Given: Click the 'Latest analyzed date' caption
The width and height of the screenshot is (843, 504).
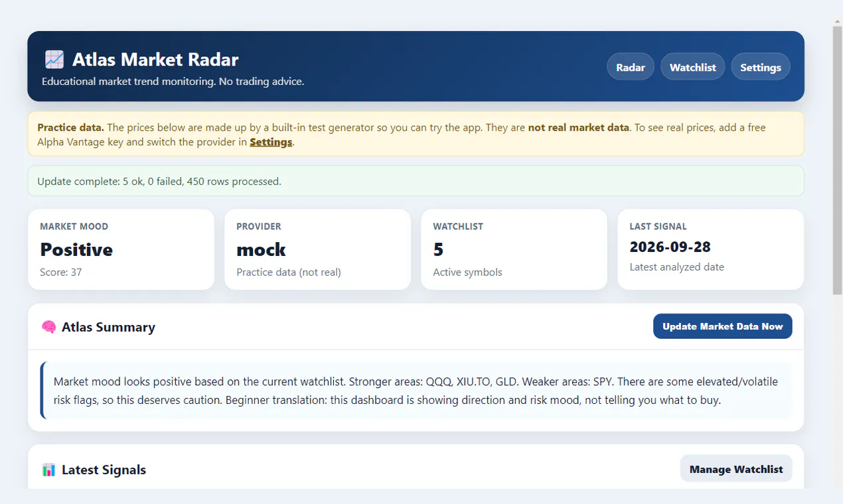Looking at the screenshot, I should click(x=676, y=267).
